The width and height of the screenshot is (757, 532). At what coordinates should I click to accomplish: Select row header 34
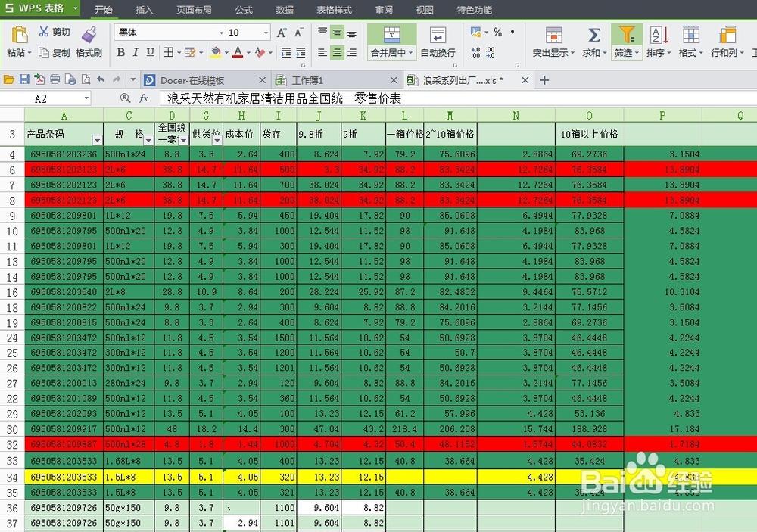point(12,478)
